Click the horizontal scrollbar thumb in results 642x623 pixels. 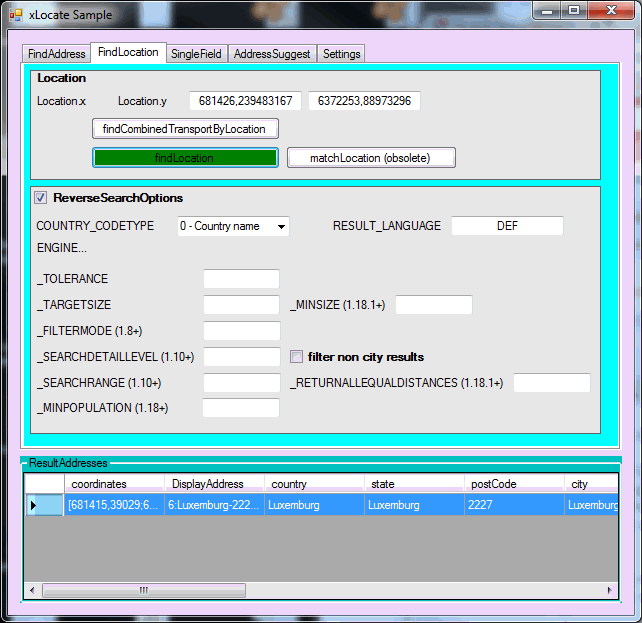pos(143,590)
